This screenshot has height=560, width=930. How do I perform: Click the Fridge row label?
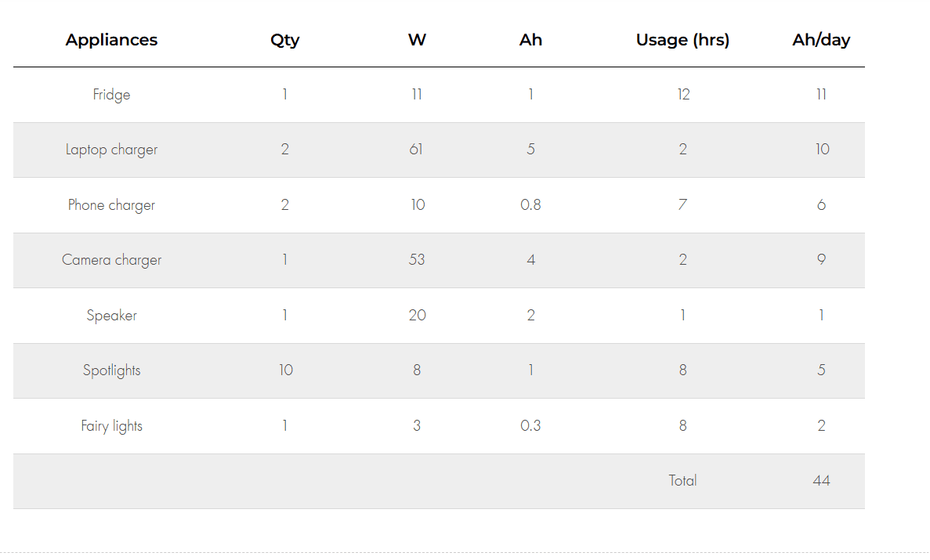[111, 95]
